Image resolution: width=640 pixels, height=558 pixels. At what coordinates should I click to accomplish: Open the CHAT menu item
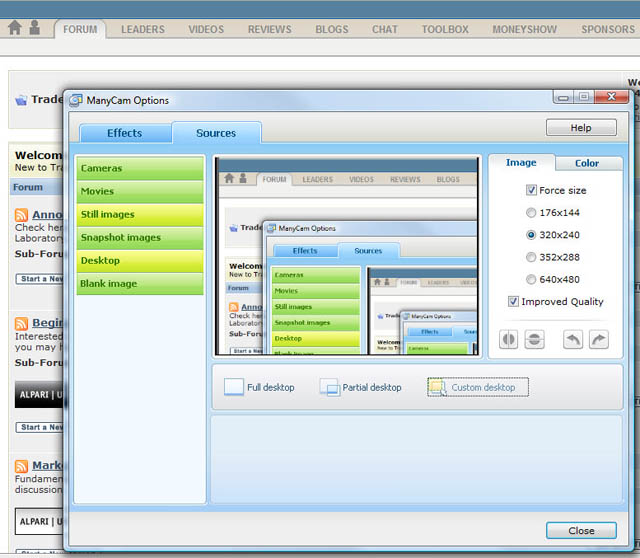[384, 29]
